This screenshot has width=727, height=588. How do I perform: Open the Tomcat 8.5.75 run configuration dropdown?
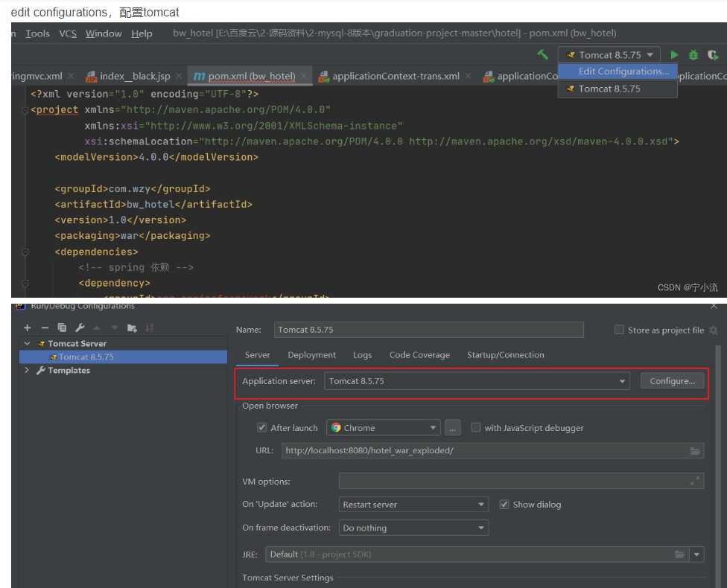[x=609, y=54]
